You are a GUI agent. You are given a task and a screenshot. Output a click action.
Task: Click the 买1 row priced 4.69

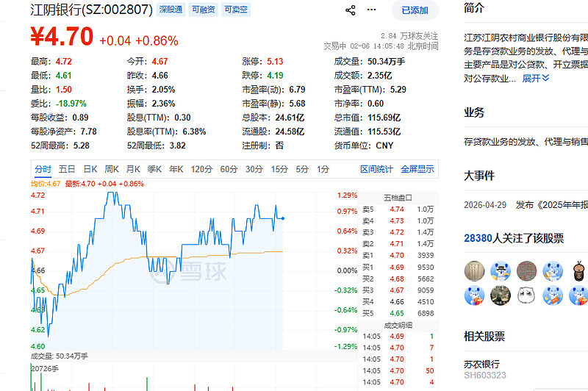398,268
